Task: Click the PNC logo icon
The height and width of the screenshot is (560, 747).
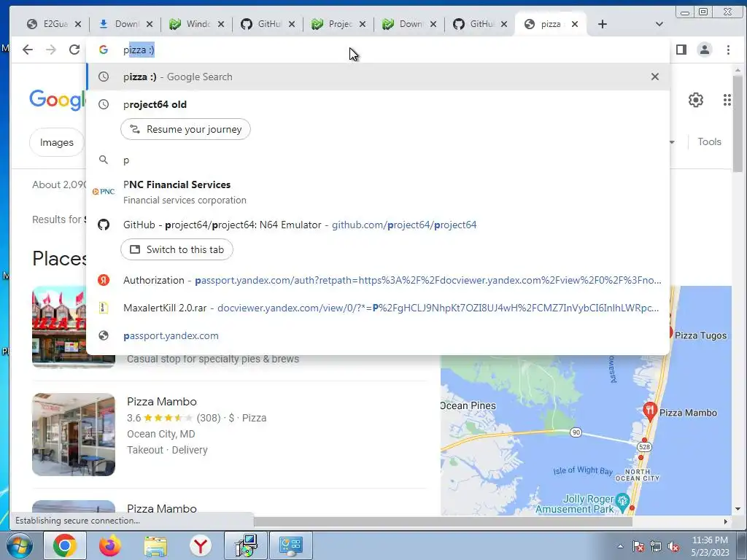Action: (104, 192)
